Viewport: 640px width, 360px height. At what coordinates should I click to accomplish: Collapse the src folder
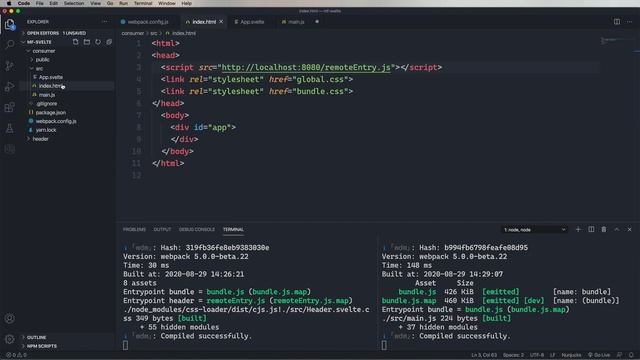tap(39, 69)
